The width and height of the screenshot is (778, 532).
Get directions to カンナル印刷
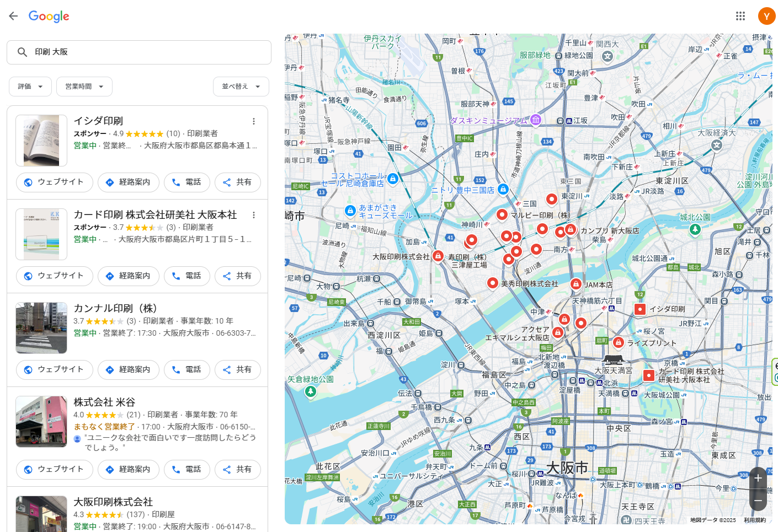[x=128, y=370]
